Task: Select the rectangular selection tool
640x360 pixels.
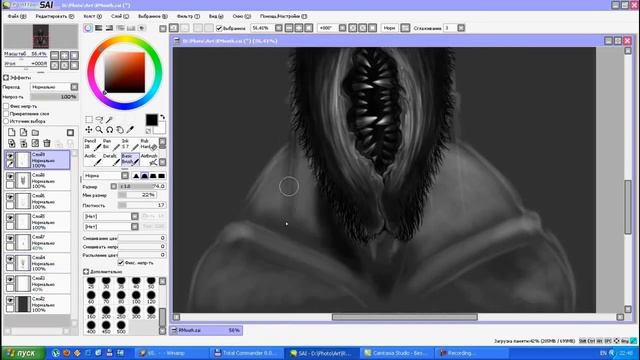Action: 89,119
